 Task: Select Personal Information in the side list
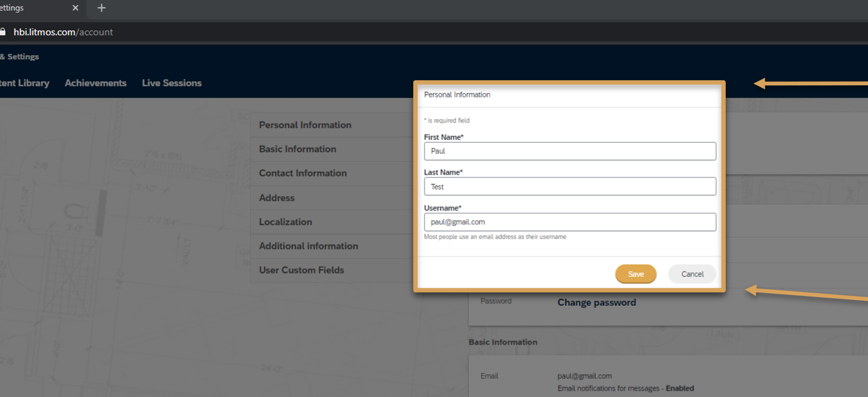[x=305, y=125]
